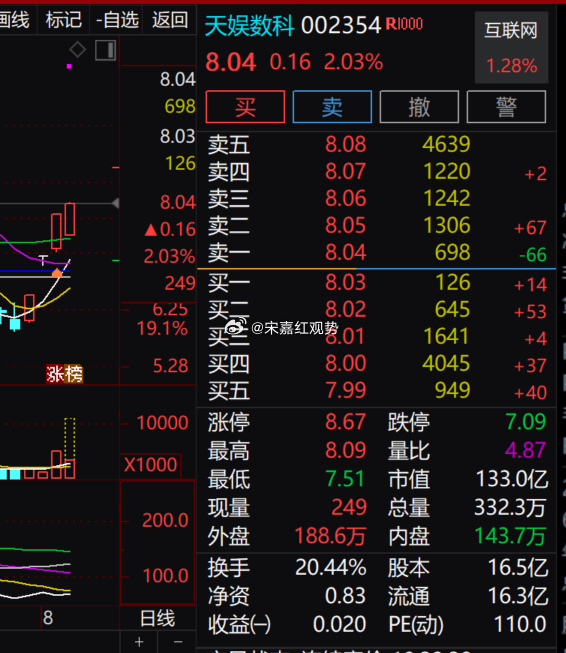Click the plus zoom-in button
566x653 pixels.
click(139, 642)
